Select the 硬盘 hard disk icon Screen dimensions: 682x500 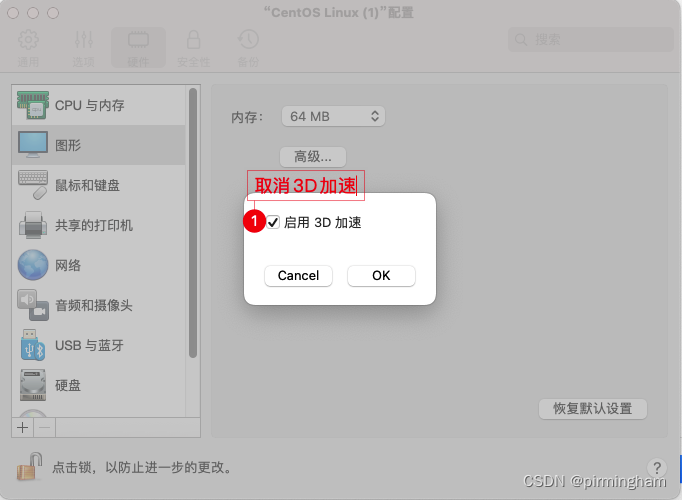(33, 385)
